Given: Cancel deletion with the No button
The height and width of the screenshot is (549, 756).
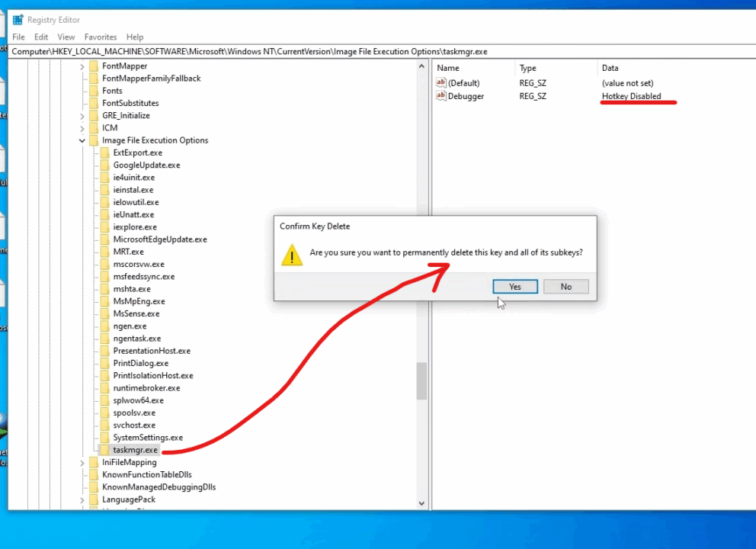Looking at the screenshot, I should [x=566, y=287].
